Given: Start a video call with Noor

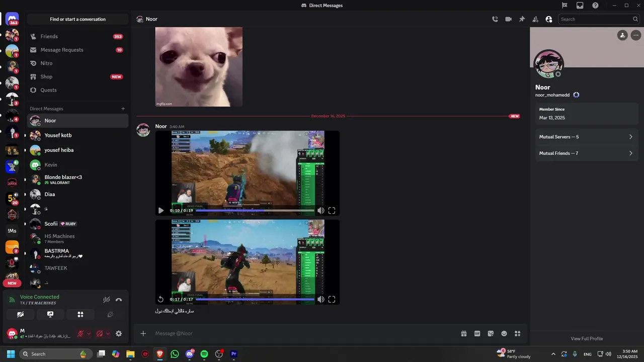Looking at the screenshot, I should coord(509,19).
